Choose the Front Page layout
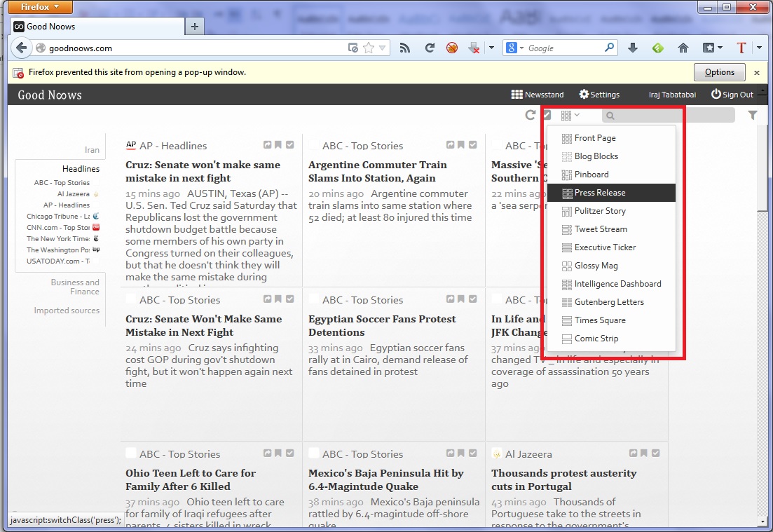 [x=611, y=138]
